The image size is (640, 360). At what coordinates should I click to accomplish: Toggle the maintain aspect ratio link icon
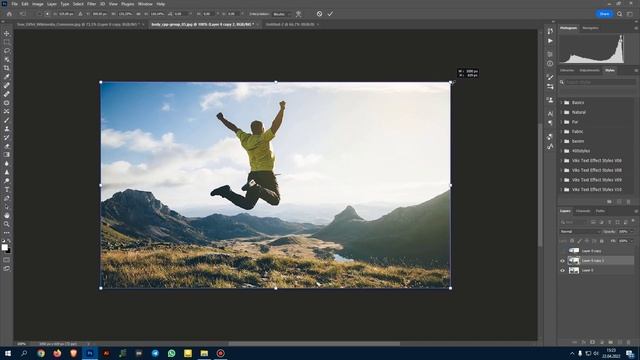click(x=138, y=14)
